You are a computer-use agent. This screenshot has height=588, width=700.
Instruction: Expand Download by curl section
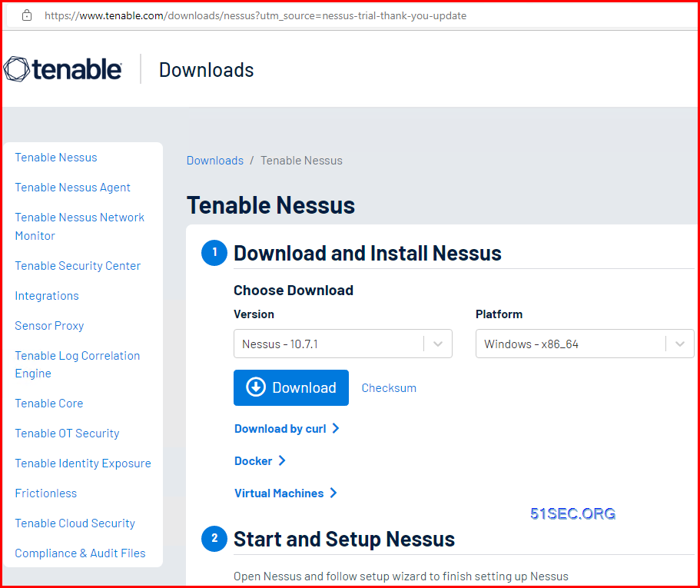(x=287, y=429)
